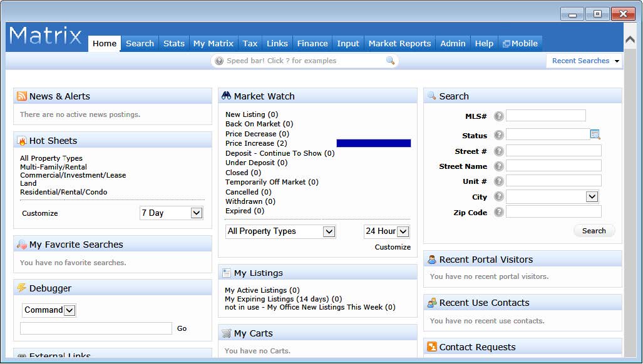643x364 pixels.
Task: Open the New Listing (0) link
Action: point(252,114)
